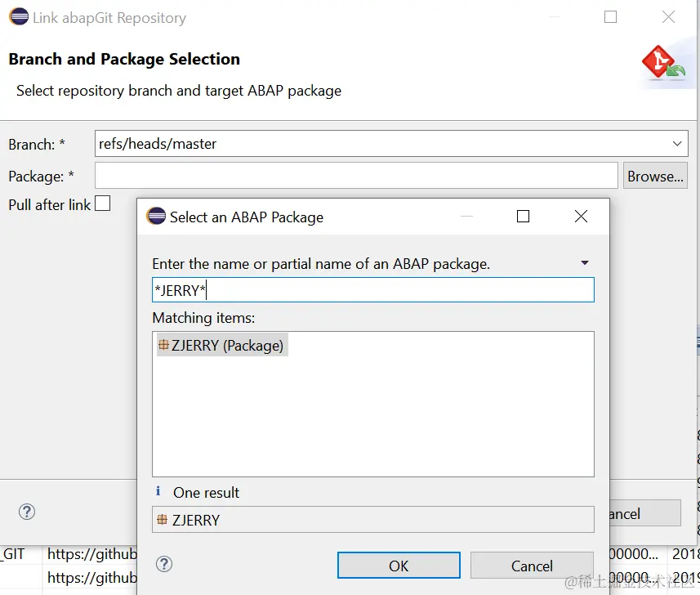Click package icon in the bottom ZJERRY field
Image resolution: width=700 pixels, height=595 pixels.
163,519
